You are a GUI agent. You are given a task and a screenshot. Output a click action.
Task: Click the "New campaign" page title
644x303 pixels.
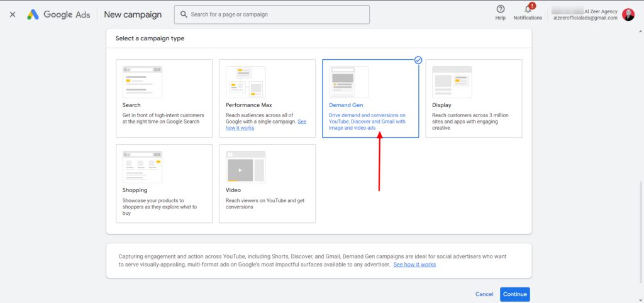click(133, 14)
